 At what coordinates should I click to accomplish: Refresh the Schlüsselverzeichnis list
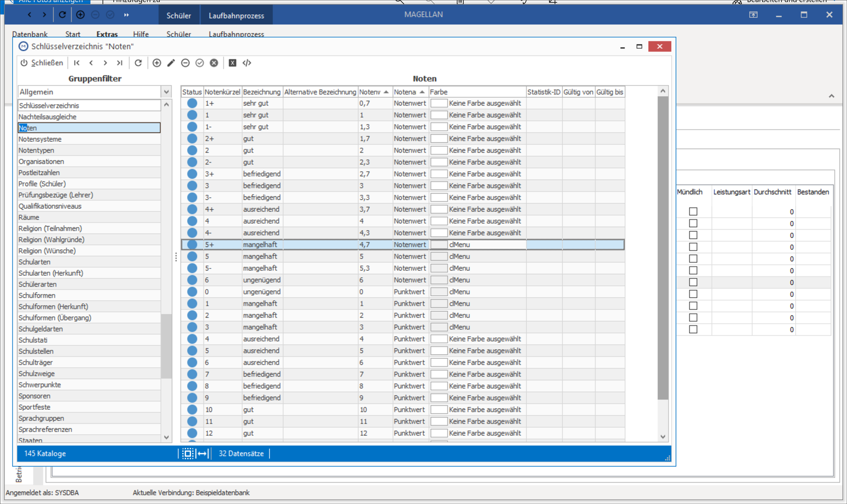[x=138, y=63]
